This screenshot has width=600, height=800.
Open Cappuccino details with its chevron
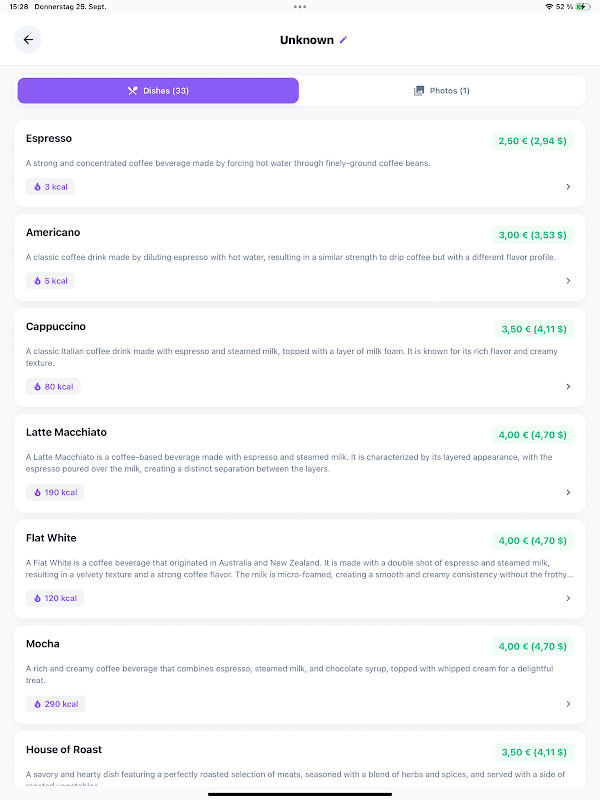[x=568, y=387]
